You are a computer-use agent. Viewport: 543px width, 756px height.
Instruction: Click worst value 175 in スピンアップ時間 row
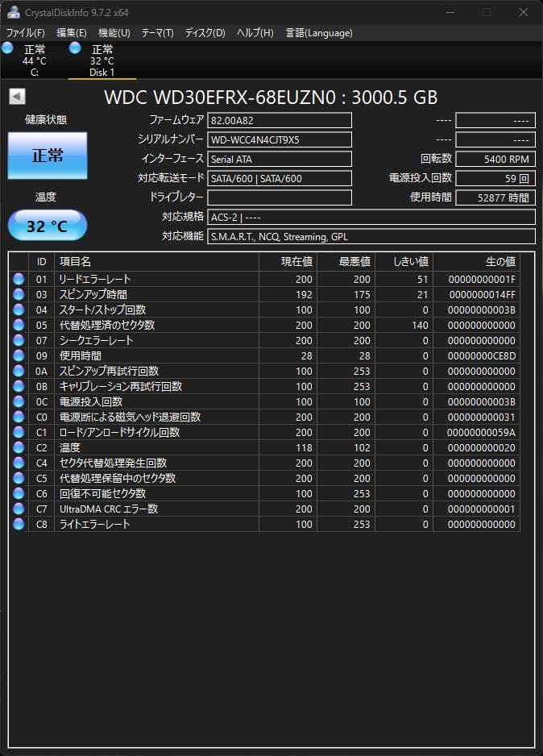coord(362,295)
